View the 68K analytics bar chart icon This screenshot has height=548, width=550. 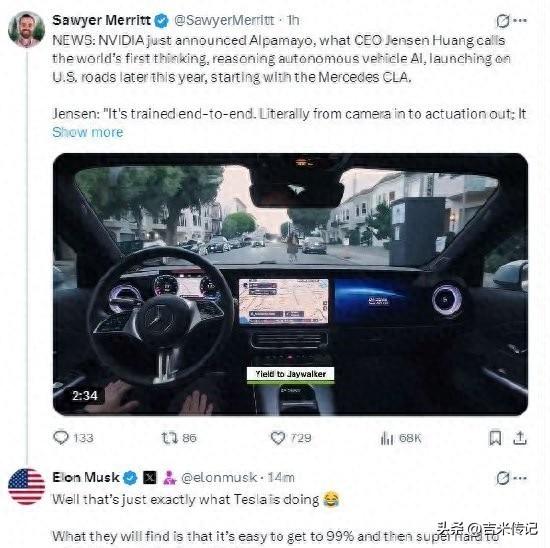(387, 438)
